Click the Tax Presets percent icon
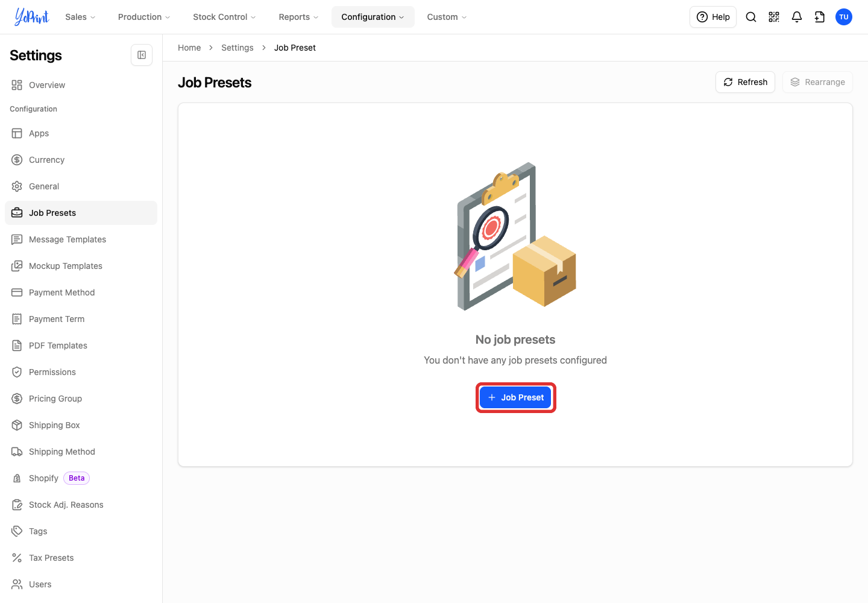 click(x=17, y=558)
